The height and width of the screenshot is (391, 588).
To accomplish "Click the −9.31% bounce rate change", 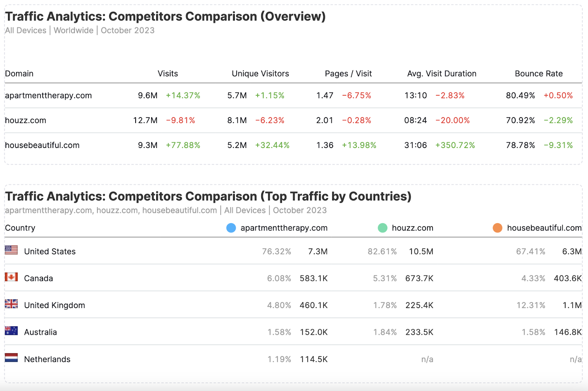I will (x=558, y=145).
